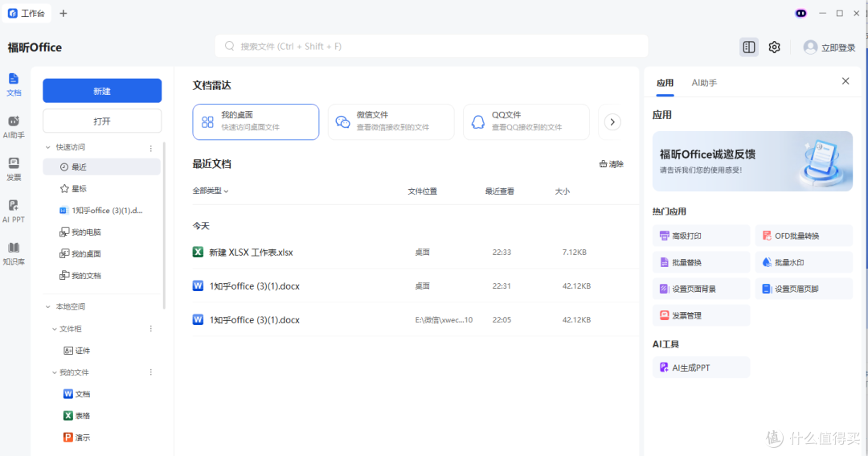Open settings gear icon
The height and width of the screenshot is (456, 868).
click(x=775, y=47)
